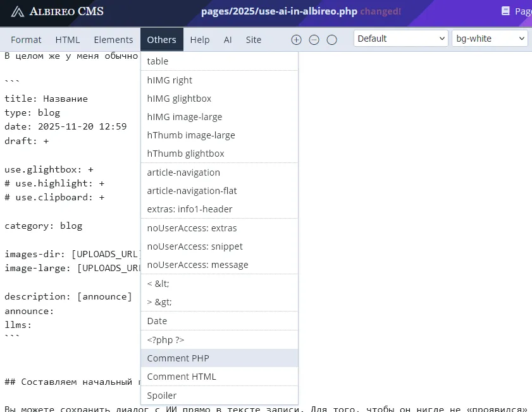532x412 pixels.
Task: Click the empty circle reset icon
Action: [331, 40]
